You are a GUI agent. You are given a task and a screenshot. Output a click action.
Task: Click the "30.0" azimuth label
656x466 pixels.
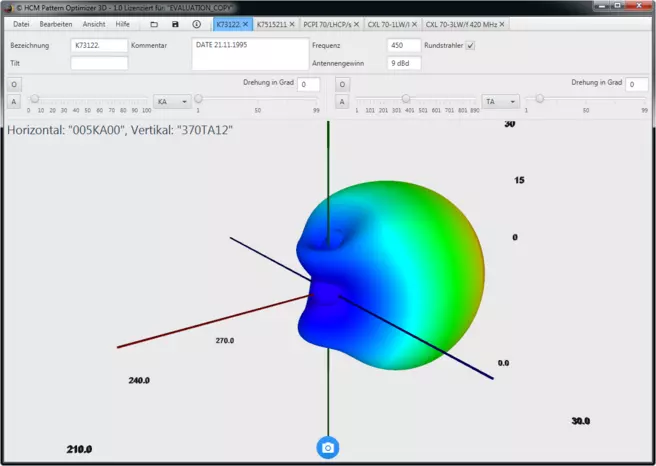581,421
